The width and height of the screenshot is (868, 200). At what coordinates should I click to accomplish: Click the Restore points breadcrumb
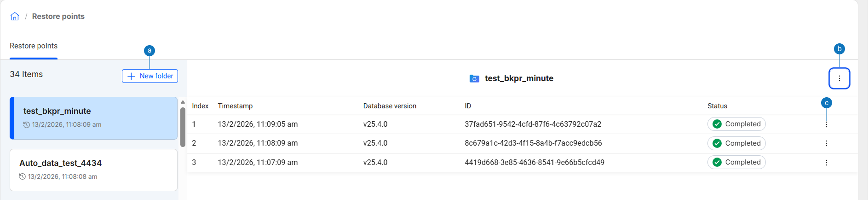click(x=58, y=17)
